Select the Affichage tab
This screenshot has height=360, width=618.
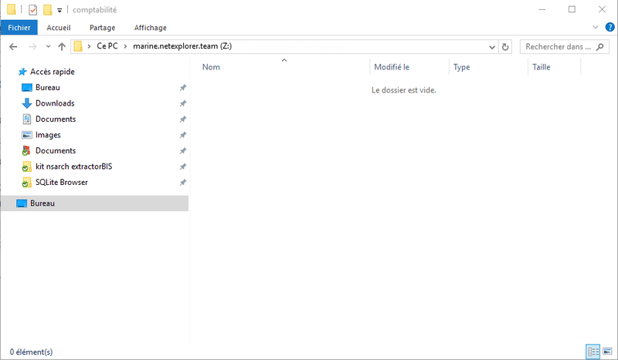[x=150, y=28]
